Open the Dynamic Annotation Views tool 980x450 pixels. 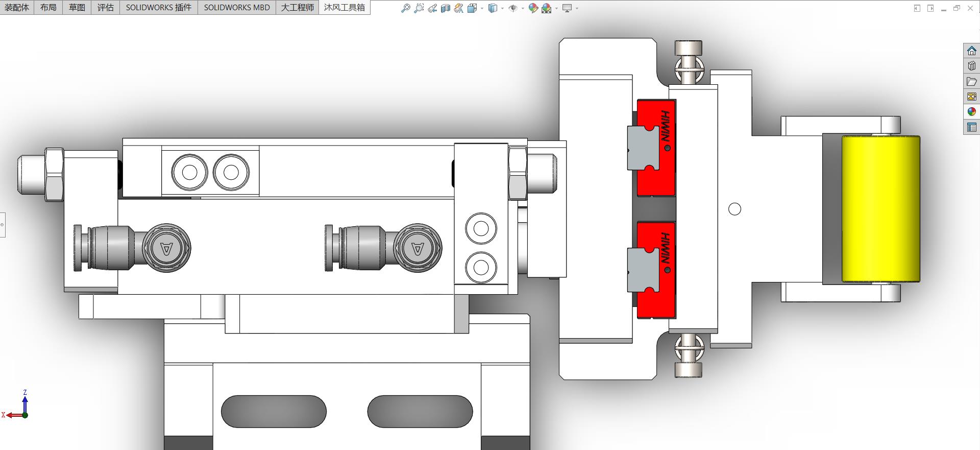coord(459,8)
